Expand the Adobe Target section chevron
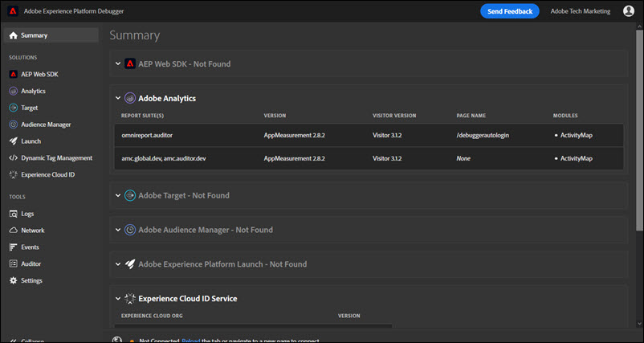This screenshot has width=644, height=343. pyautogui.click(x=118, y=195)
